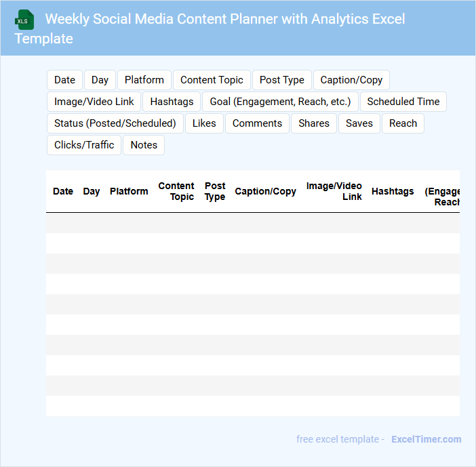Open the ExcelTimer.com link

[426, 439]
